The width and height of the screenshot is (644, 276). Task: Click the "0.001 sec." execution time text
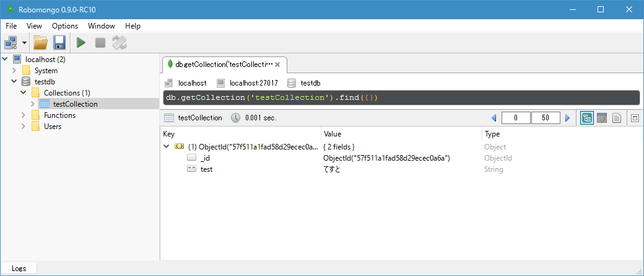pos(261,118)
